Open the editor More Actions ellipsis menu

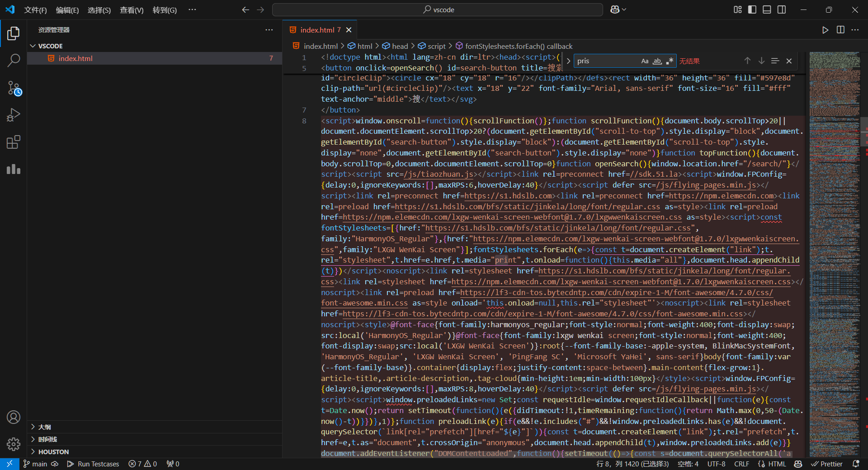855,30
